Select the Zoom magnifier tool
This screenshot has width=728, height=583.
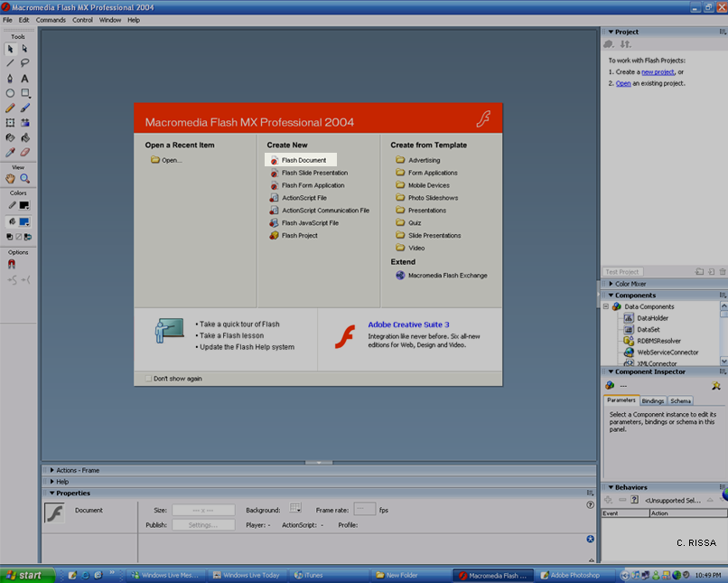(x=25, y=178)
